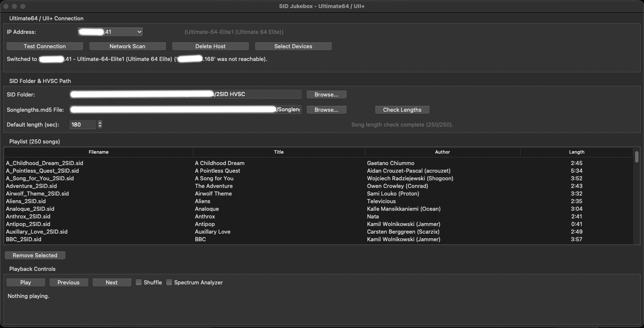The height and width of the screenshot is (328, 644).
Task: Click the Default length stepper arrows
Action: pos(100,124)
